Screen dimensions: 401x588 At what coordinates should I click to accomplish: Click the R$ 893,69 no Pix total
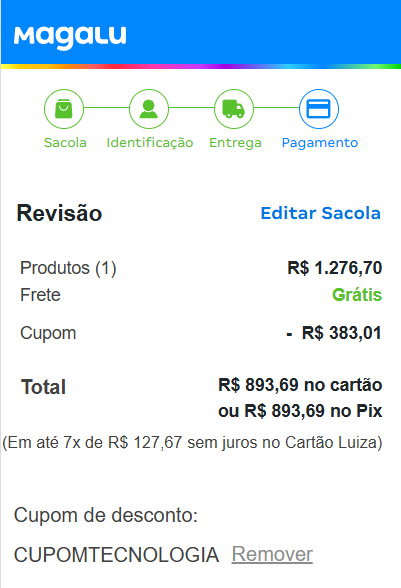click(300, 411)
